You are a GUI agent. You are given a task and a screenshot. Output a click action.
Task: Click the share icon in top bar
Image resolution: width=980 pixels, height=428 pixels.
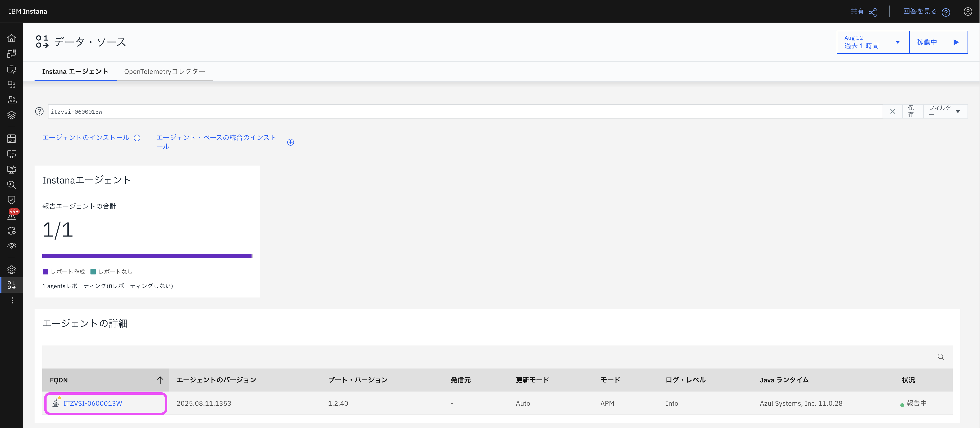[873, 12]
